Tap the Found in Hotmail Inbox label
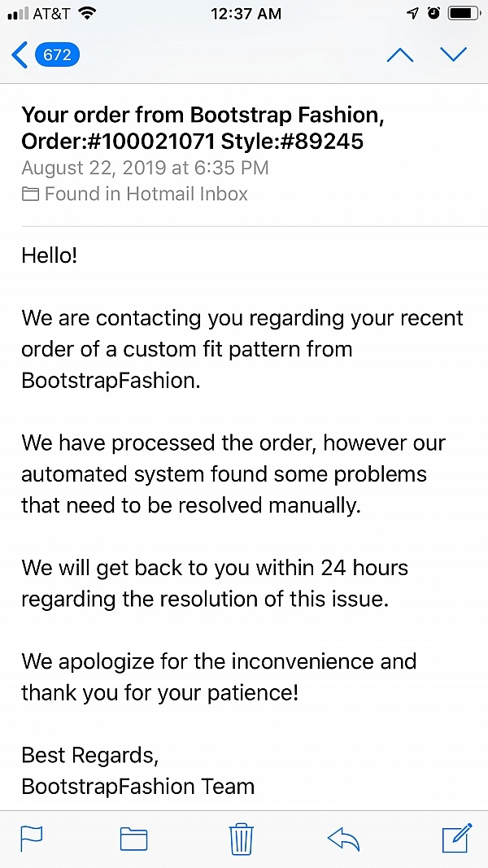488x868 pixels. [x=146, y=194]
